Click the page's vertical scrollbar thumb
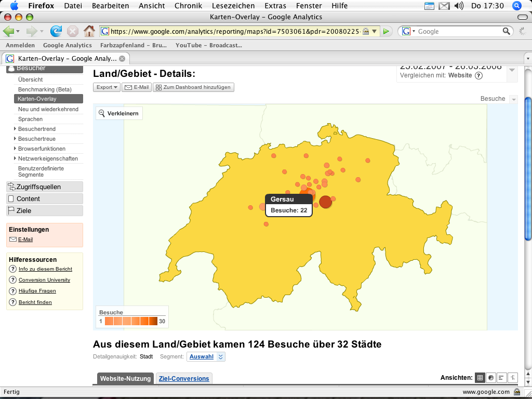The width and height of the screenshot is (532, 399). (528, 169)
